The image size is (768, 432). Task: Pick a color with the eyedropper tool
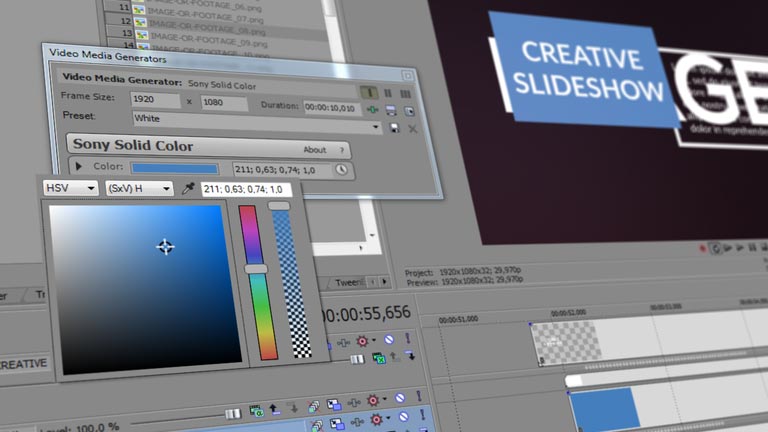pyautogui.click(x=189, y=188)
